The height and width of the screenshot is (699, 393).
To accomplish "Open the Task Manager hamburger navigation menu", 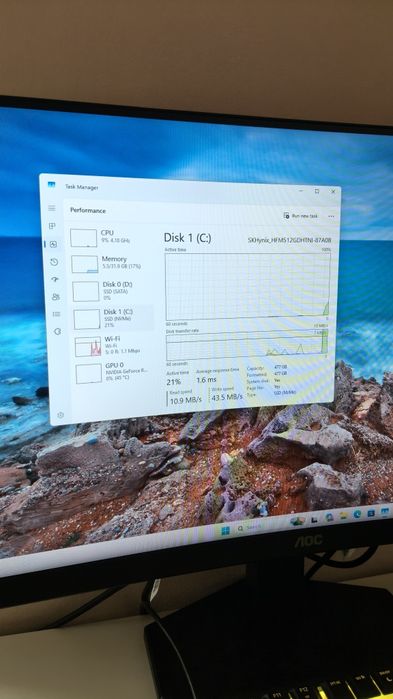I will [52, 208].
